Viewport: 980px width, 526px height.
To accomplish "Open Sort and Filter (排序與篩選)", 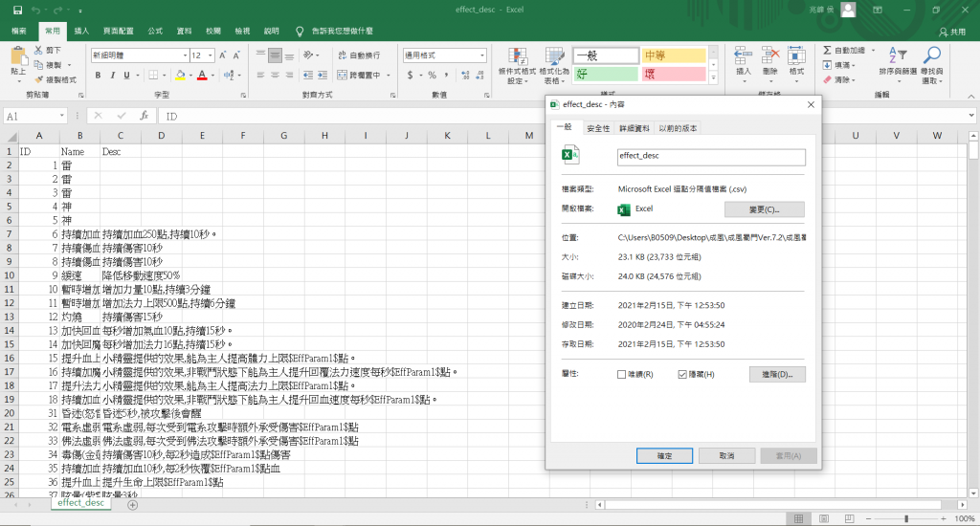I will point(898,65).
